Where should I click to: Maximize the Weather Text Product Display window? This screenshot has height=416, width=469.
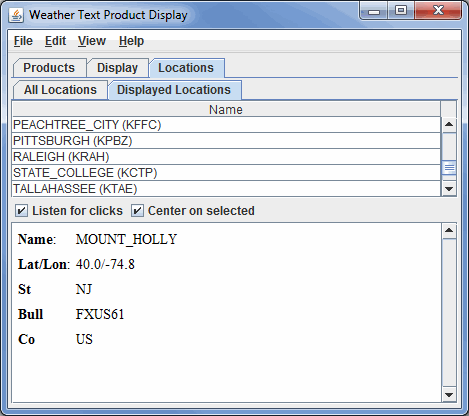point(401,11)
